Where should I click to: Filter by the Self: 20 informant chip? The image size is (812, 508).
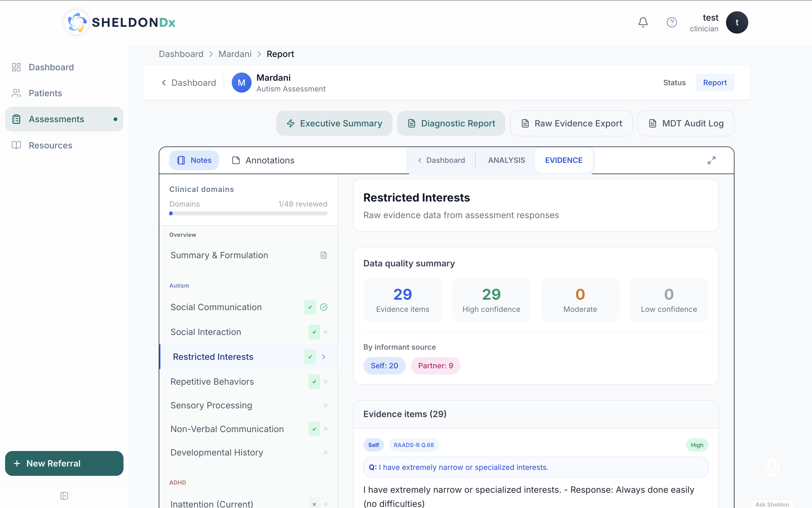[384, 365]
